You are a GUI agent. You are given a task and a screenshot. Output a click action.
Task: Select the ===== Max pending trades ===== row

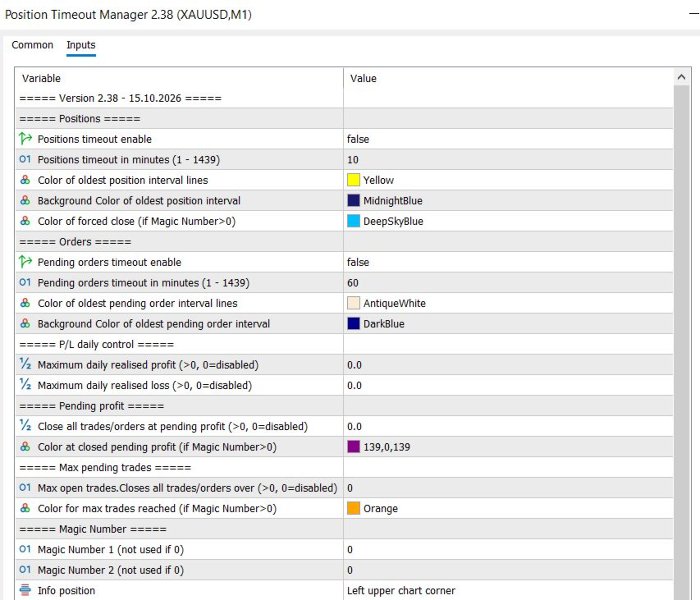[344, 467]
